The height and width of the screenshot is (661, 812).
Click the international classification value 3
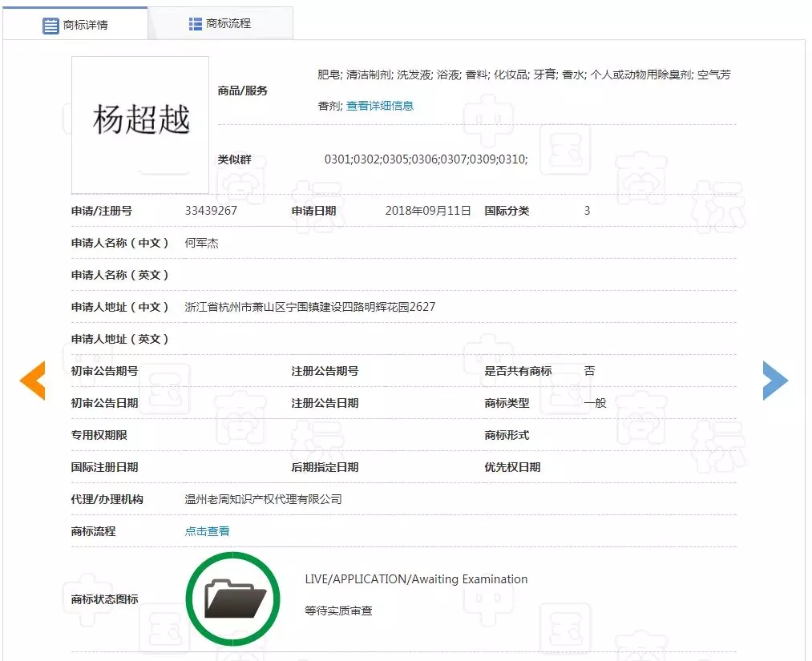(588, 210)
